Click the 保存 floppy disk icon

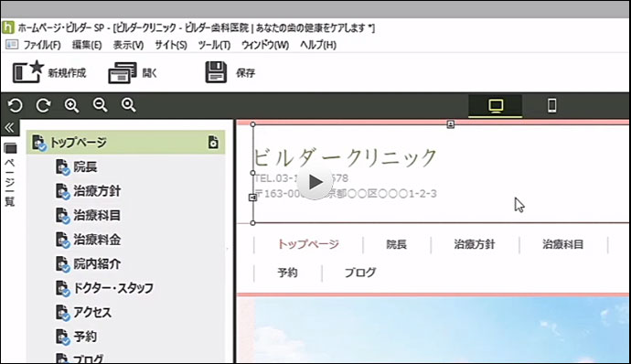click(x=216, y=72)
